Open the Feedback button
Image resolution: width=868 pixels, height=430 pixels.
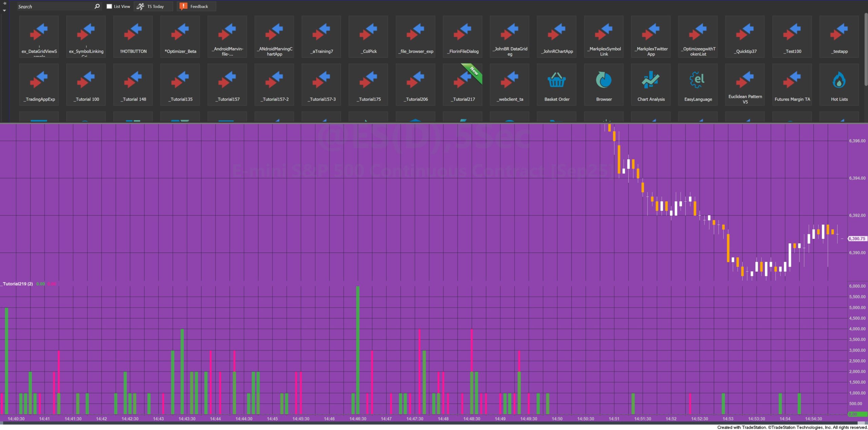196,6
